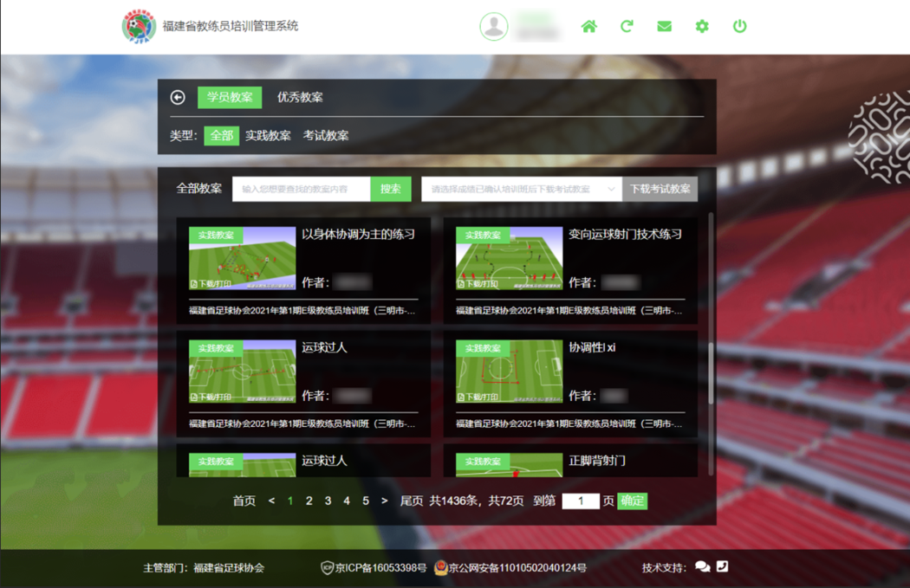Click the next page arrow

[384, 501]
